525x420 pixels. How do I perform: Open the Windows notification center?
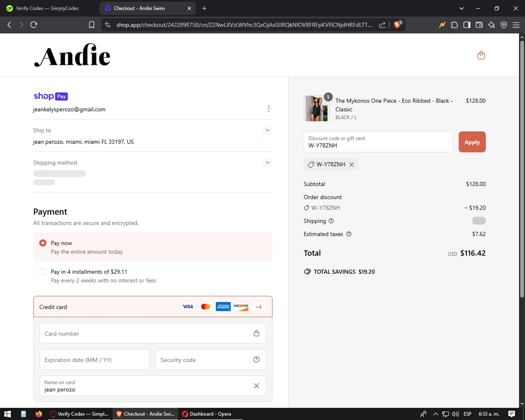pos(512,414)
